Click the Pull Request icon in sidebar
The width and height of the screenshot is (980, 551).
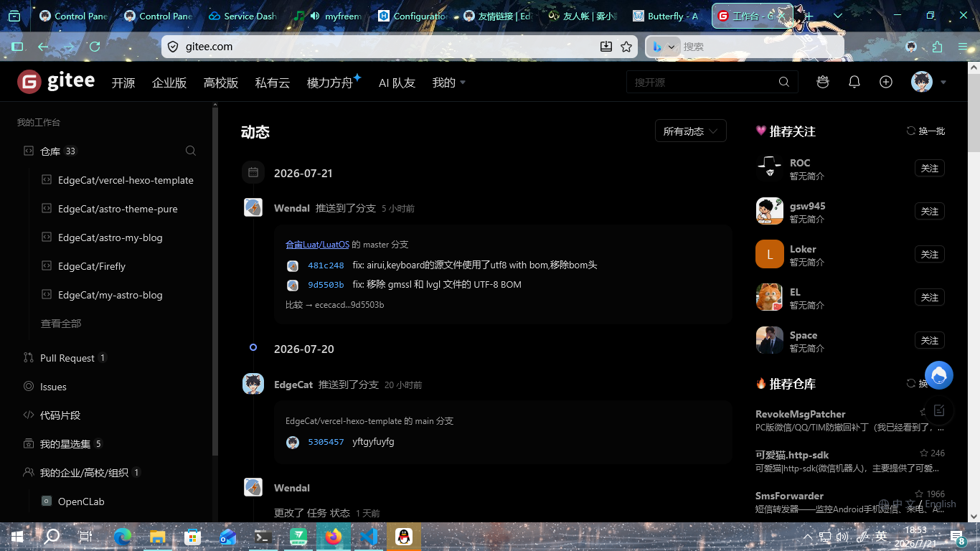pos(29,357)
